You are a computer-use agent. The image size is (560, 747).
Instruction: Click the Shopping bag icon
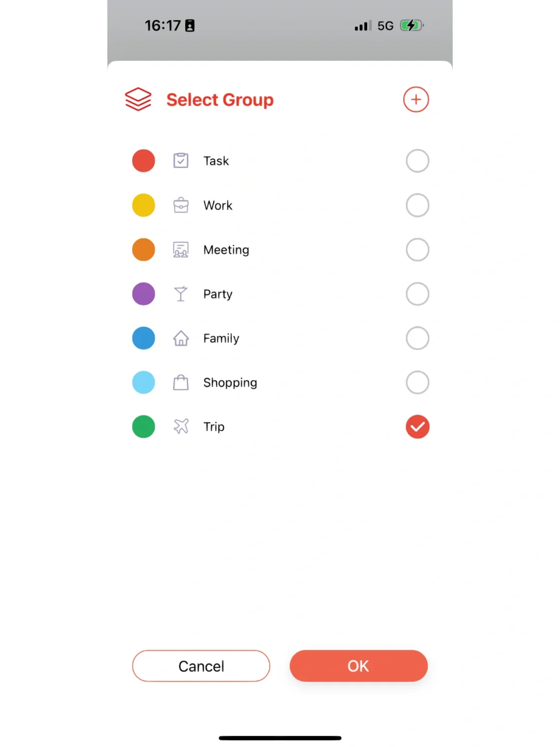point(180,383)
